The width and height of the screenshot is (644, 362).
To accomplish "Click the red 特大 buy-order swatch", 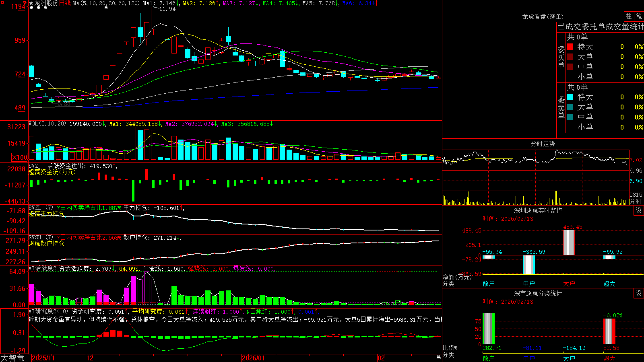I will click(570, 47).
